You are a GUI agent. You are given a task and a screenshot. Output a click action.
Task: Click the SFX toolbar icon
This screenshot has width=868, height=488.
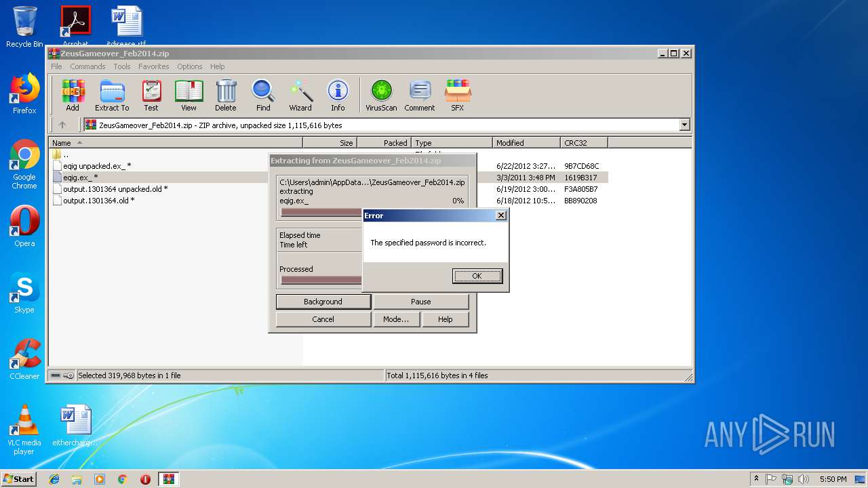(x=458, y=95)
